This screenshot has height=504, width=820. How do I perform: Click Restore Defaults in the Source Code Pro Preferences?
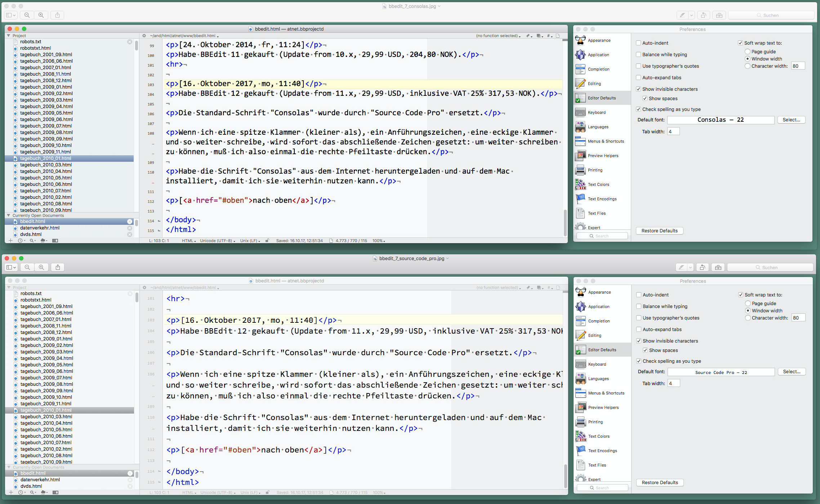point(660,482)
